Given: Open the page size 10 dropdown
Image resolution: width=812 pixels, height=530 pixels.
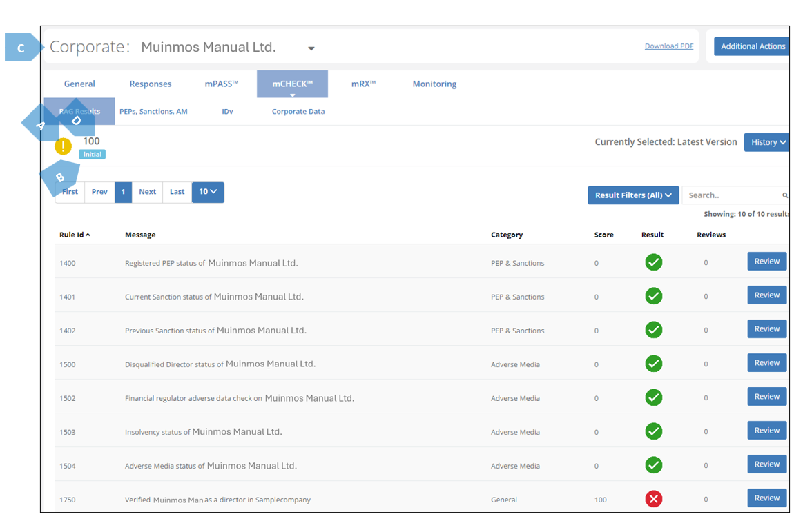Looking at the screenshot, I should tap(208, 192).
